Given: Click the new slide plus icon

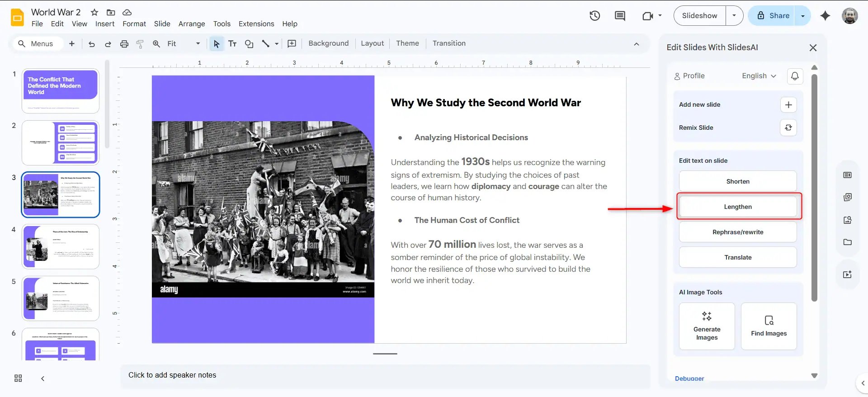Looking at the screenshot, I should coord(71,43).
